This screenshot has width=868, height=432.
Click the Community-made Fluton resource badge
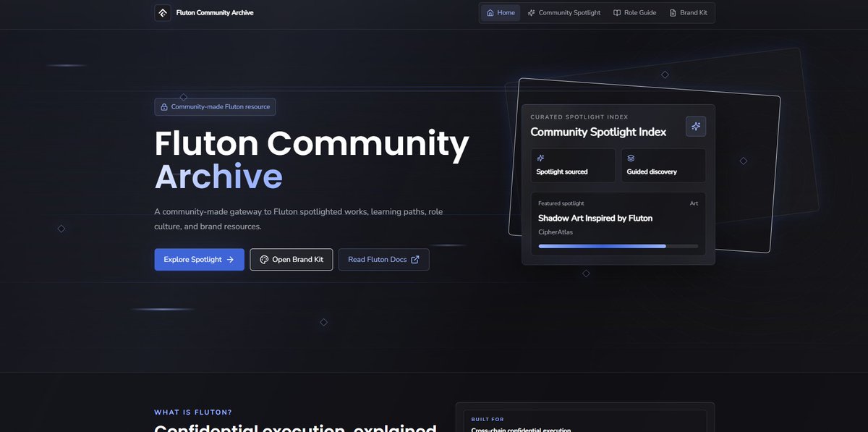[x=215, y=107]
